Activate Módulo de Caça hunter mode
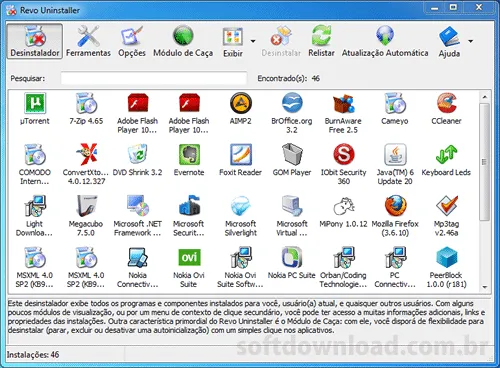 pyautogui.click(x=183, y=41)
